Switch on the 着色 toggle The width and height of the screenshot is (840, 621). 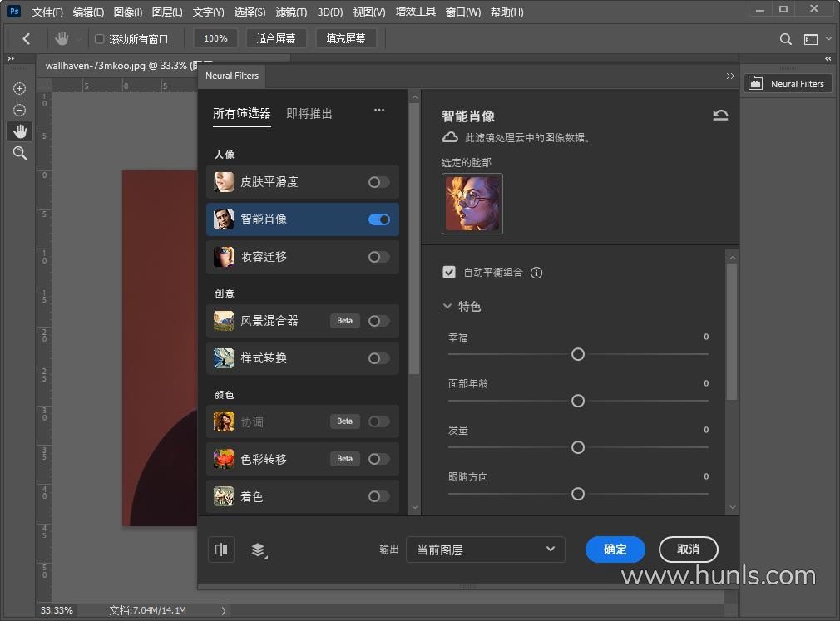378,496
